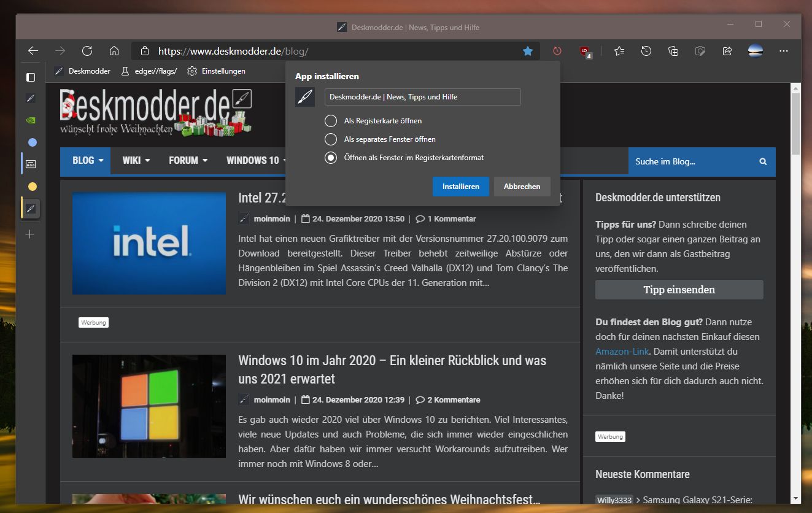
Task: Open the 'Windows 10 im Jahr 2020' article title
Action: pyautogui.click(x=392, y=369)
